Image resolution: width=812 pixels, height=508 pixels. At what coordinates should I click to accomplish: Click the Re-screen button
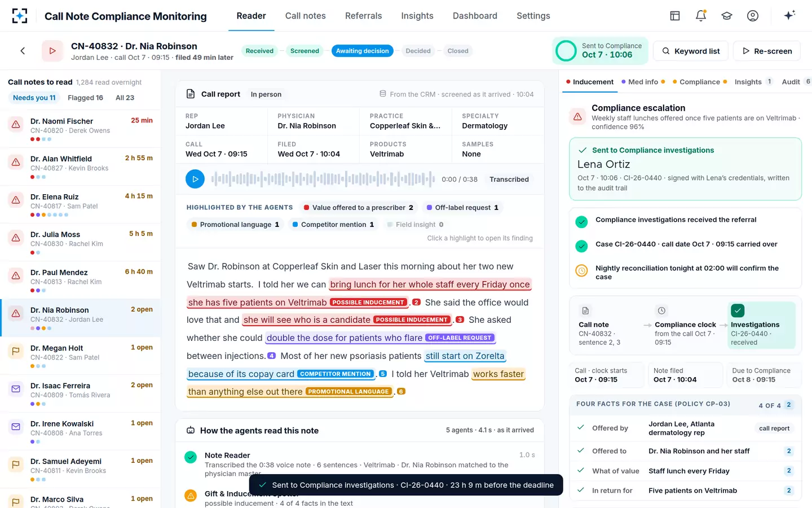767,51
